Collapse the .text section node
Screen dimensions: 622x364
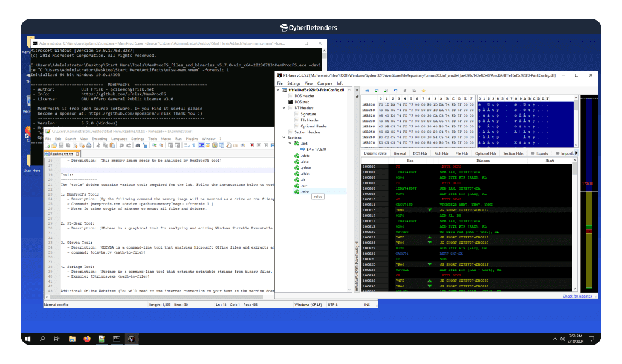[x=289, y=143]
